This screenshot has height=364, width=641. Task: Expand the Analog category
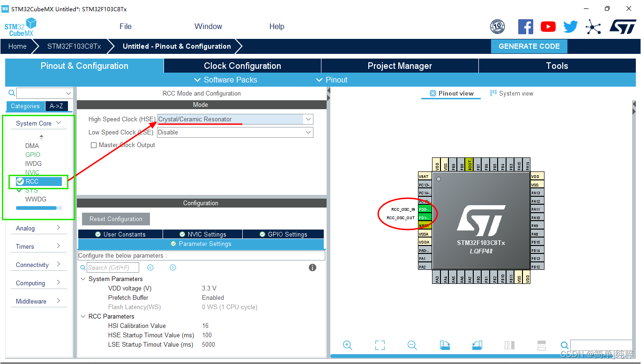tap(59, 228)
